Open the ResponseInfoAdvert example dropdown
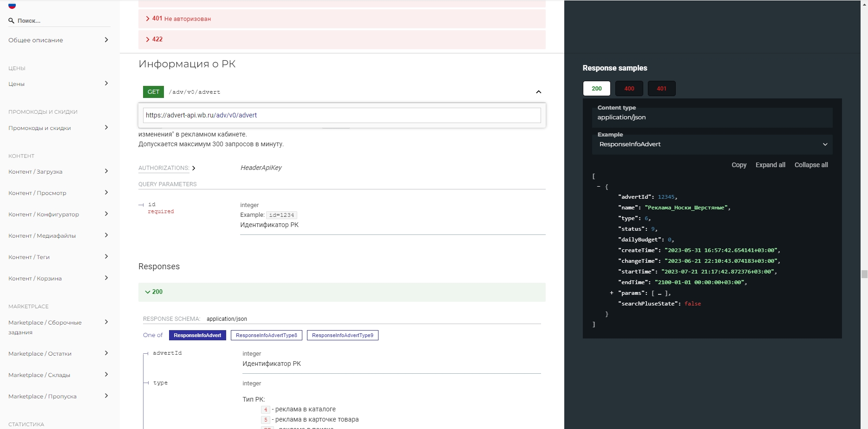The height and width of the screenshot is (429, 868). coord(711,144)
